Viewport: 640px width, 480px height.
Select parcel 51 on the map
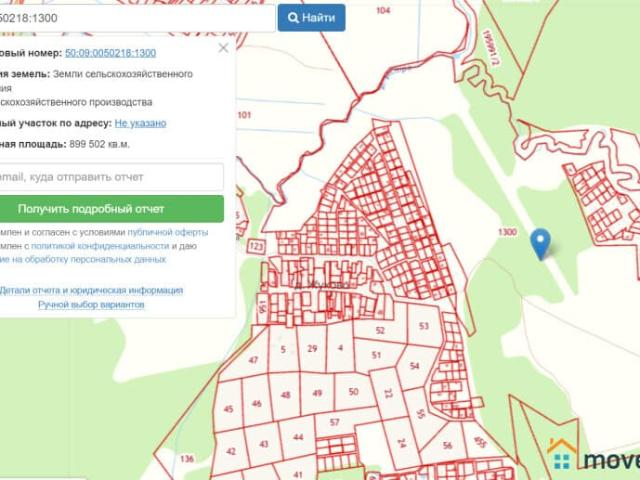pos(376,355)
